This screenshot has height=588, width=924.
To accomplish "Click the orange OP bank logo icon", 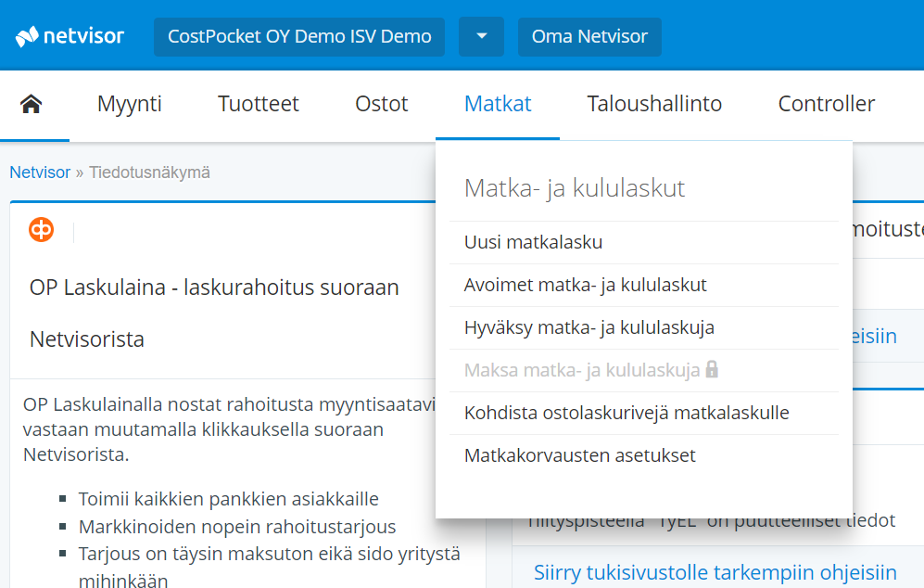I will click(42, 229).
